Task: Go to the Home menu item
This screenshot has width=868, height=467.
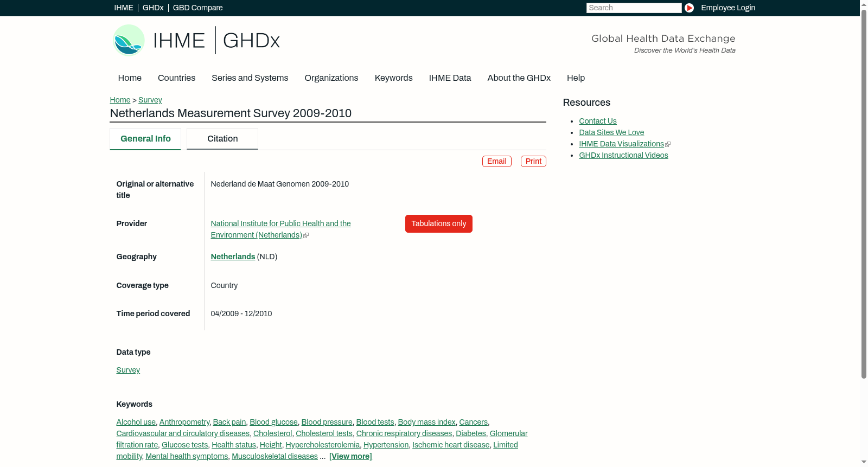Action: tap(130, 78)
